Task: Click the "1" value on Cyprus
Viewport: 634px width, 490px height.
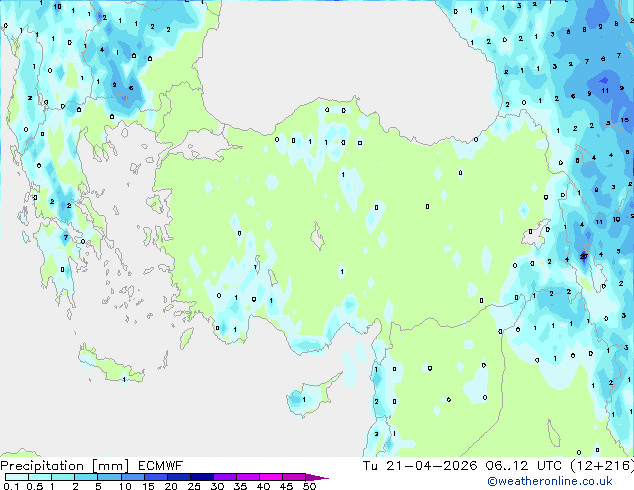Action: pyautogui.click(x=304, y=399)
